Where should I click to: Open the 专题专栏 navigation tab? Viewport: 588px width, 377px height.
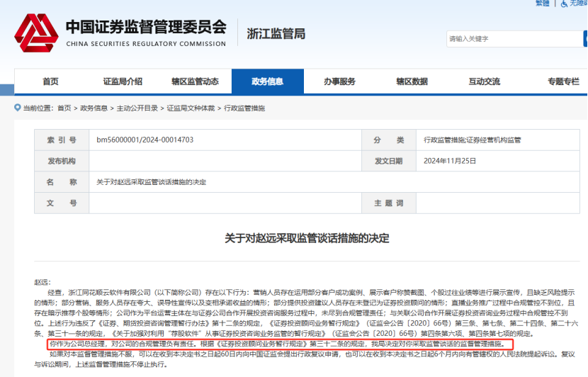point(563,81)
